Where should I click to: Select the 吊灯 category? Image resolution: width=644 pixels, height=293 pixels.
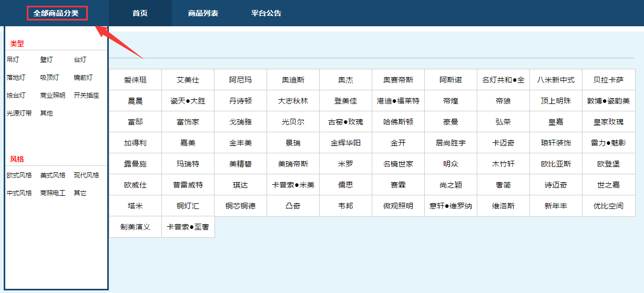[x=13, y=60]
